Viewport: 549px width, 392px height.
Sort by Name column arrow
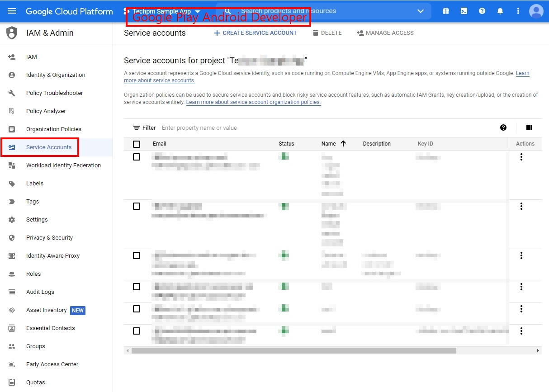[343, 144]
